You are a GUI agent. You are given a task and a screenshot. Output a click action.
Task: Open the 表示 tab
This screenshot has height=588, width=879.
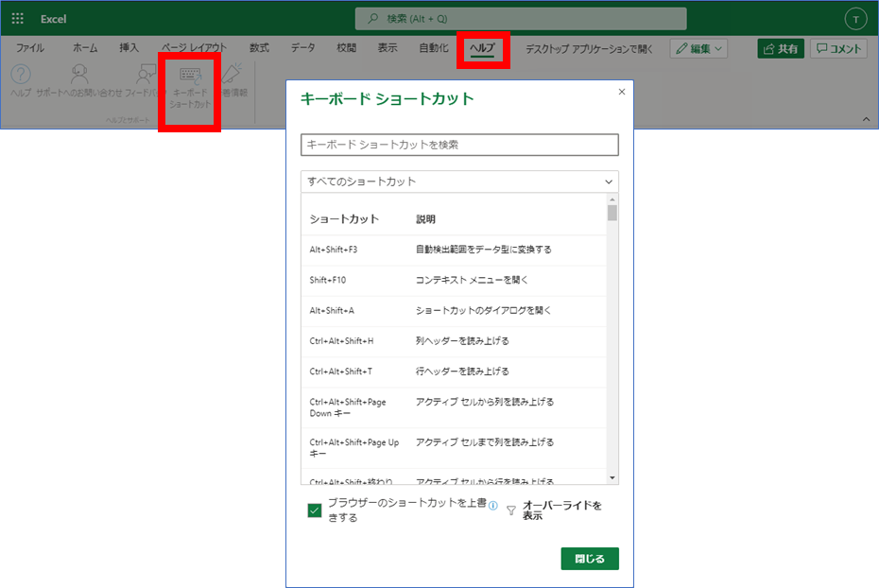[x=388, y=48]
